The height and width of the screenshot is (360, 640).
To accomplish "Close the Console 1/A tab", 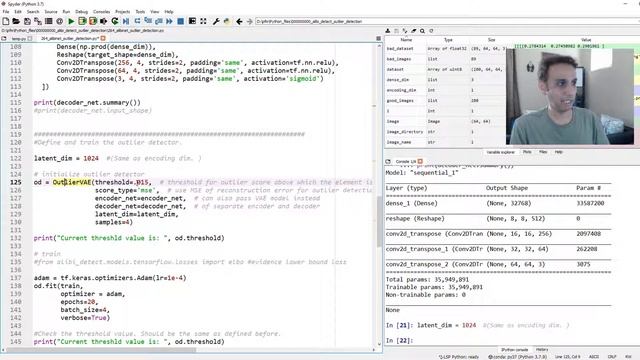I will click(x=420, y=161).
